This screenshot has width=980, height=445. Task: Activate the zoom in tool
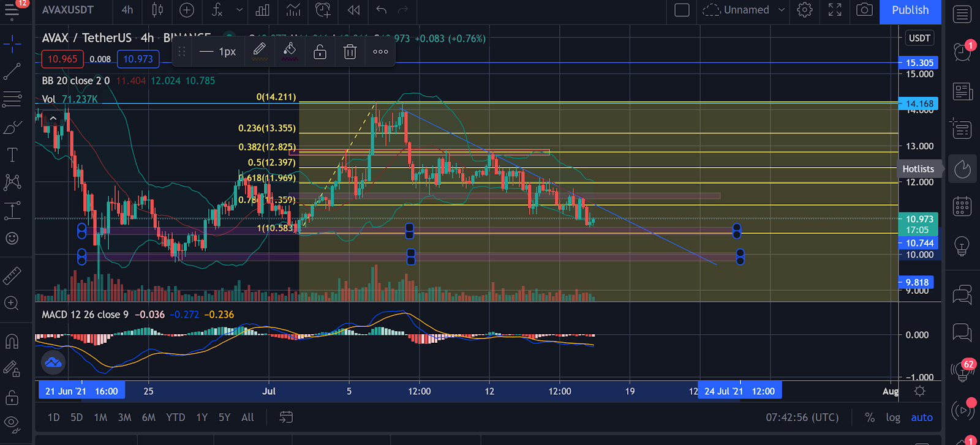12,304
